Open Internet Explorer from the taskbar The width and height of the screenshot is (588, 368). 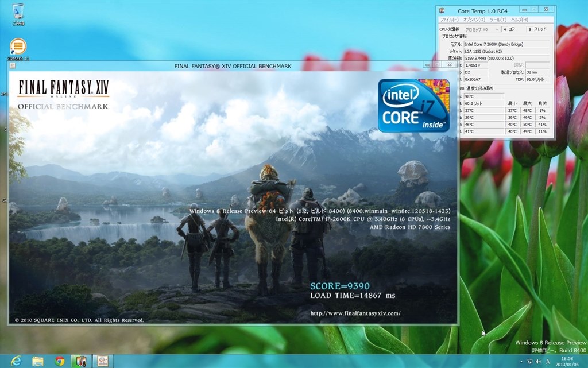[16, 361]
